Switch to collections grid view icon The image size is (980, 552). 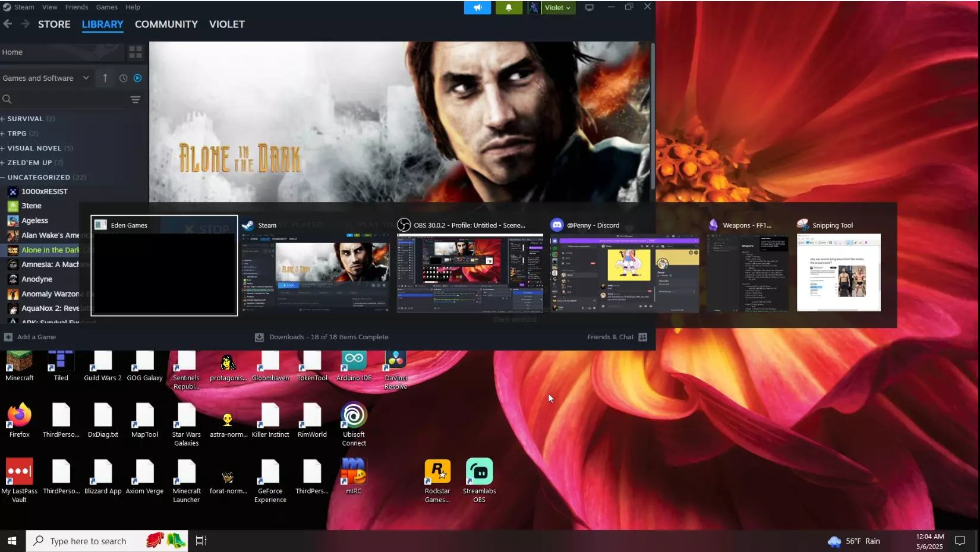point(136,52)
